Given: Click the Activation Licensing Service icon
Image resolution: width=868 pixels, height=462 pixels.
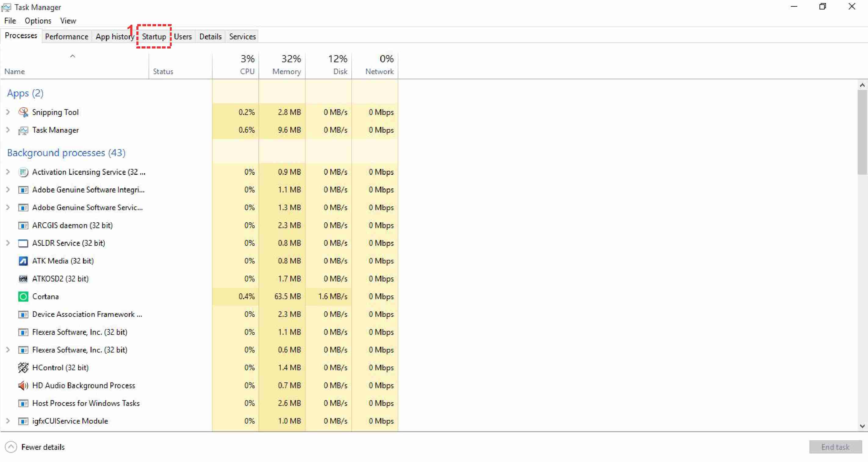Looking at the screenshot, I should click(23, 172).
